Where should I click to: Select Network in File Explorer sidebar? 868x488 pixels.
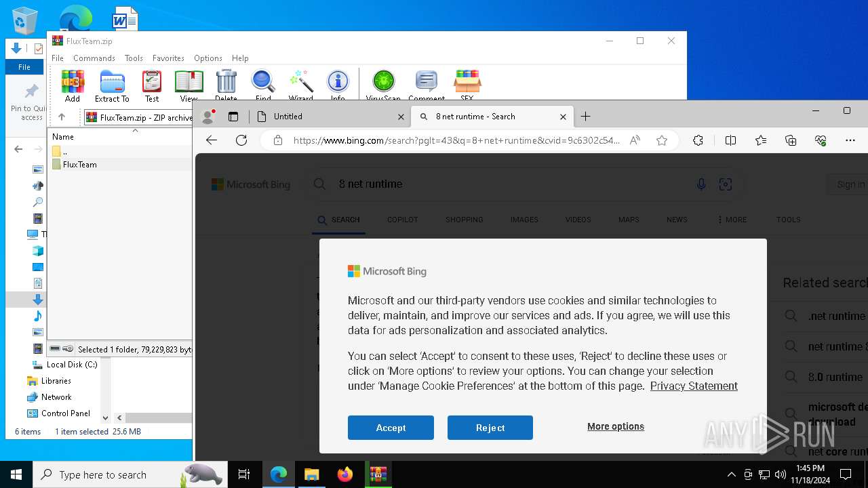click(56, 397)
